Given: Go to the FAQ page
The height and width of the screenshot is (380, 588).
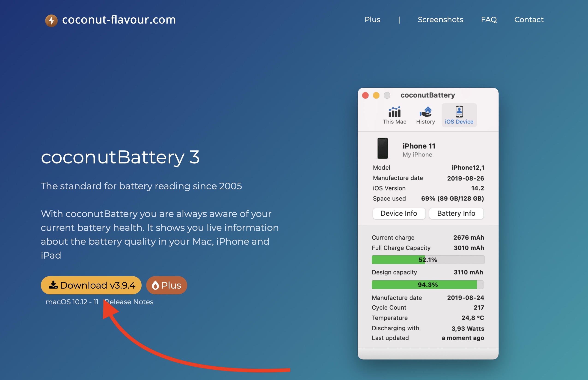Looking at the screenshot, I should point(489,19).
